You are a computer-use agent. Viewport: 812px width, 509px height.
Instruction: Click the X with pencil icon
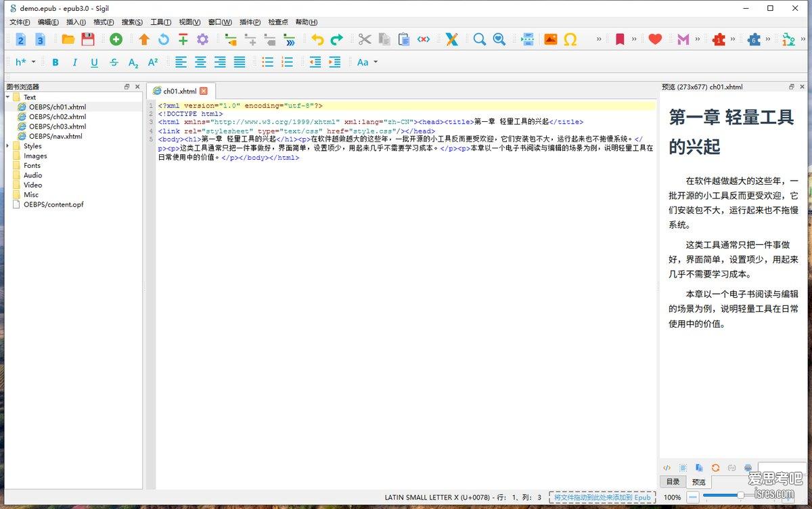(451, 39)
